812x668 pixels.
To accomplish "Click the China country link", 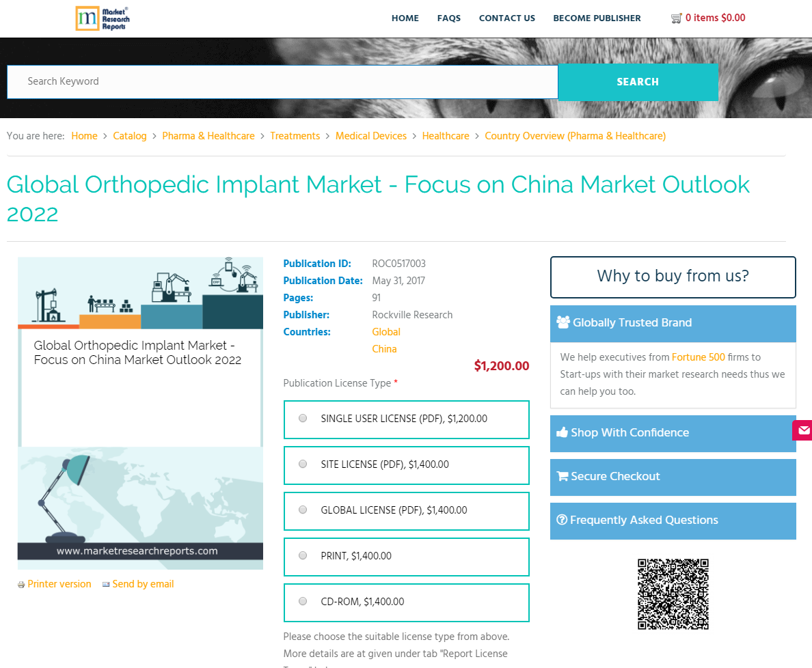I will 384,349.
